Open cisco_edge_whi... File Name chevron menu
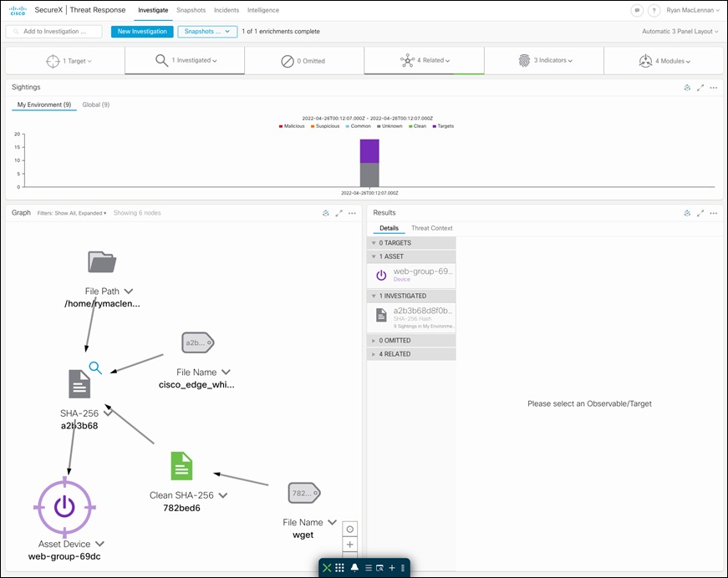Viewport: 728px width, 578px height. [x=227, y=372]
